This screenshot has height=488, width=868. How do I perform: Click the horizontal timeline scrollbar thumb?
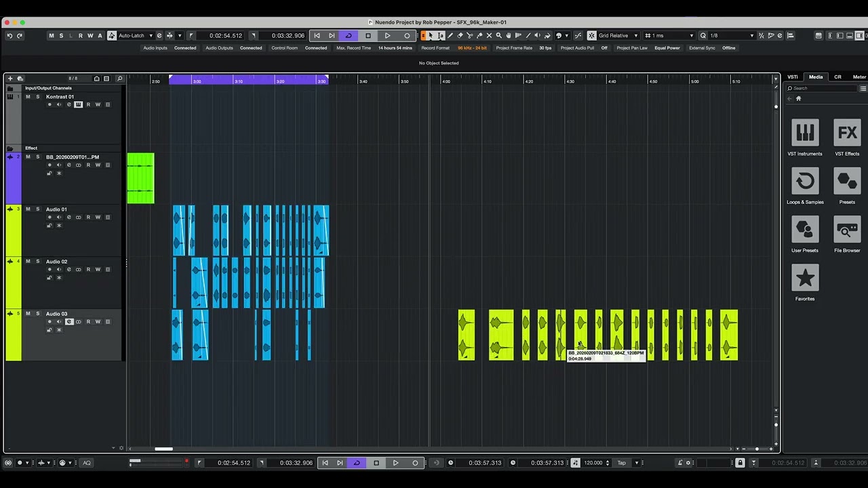(163, 449)
